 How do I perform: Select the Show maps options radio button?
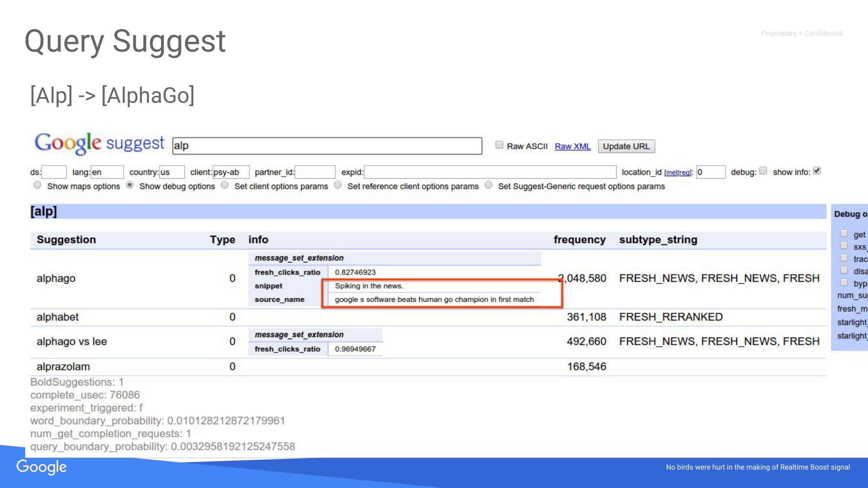tap(37, 185)
